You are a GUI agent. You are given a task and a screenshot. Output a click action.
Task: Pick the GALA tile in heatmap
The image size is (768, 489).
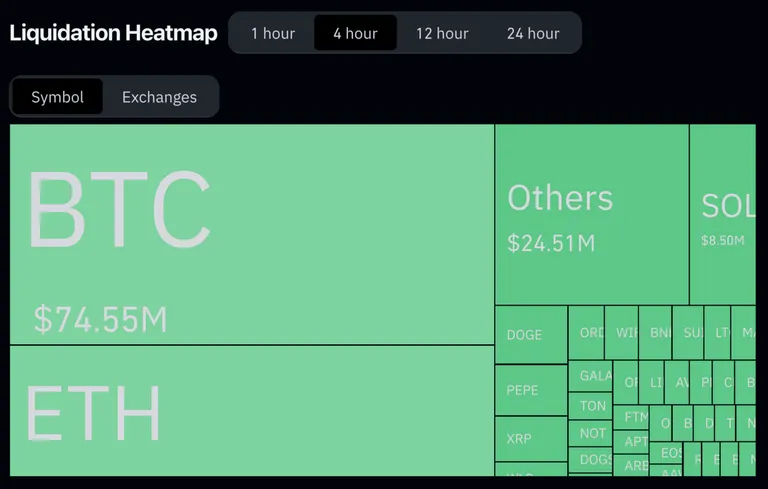coord(591,376)
